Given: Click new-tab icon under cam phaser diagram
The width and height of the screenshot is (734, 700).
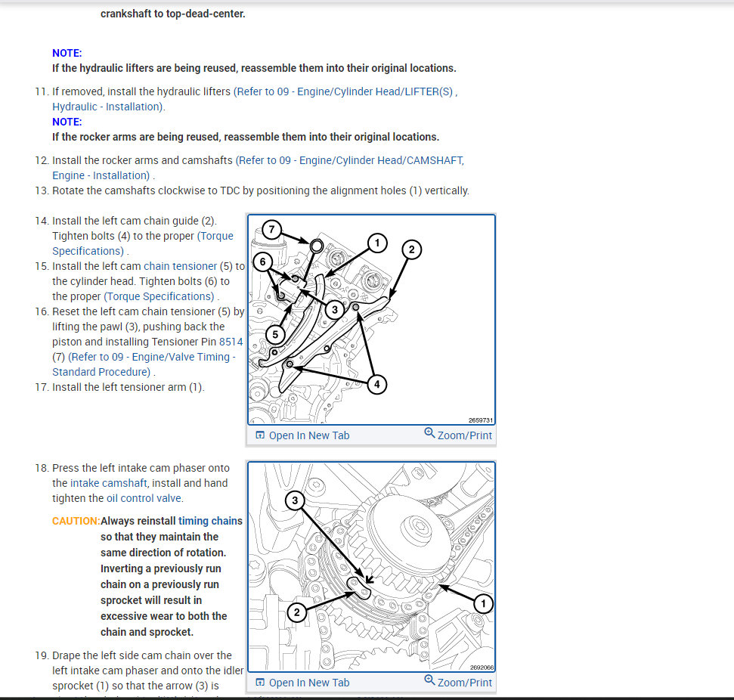Looking at the screenshot, I should 260,682.
